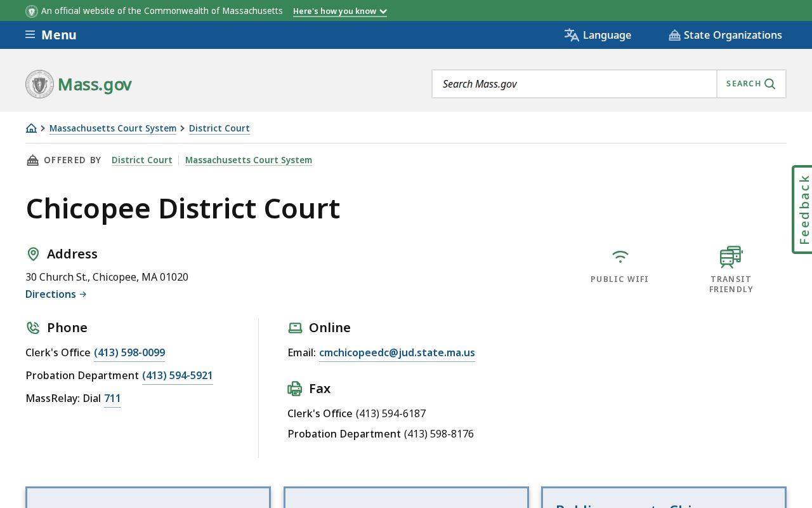Image resolution: width=812 pixels, height=508 pixels.
Task: Call Clerk's Office at (413) 598-0099
Action: pos(129,352)
